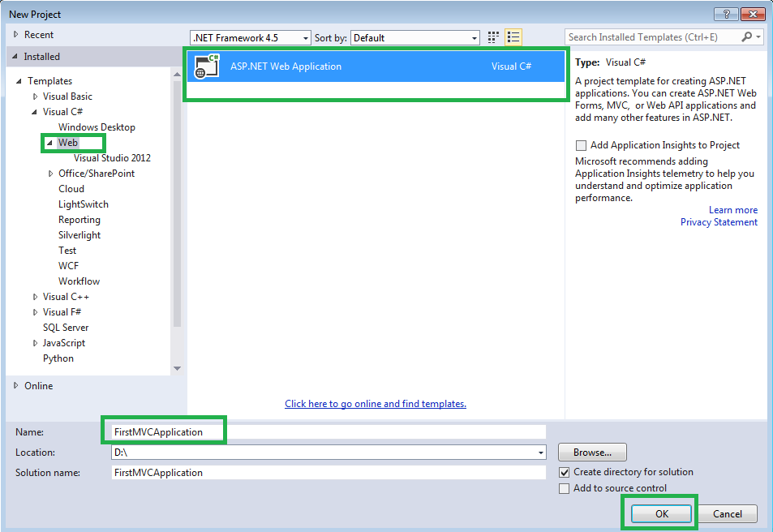Screen dimensions: 773x532
Task: Expand the Online section
Action: [15, 385]
